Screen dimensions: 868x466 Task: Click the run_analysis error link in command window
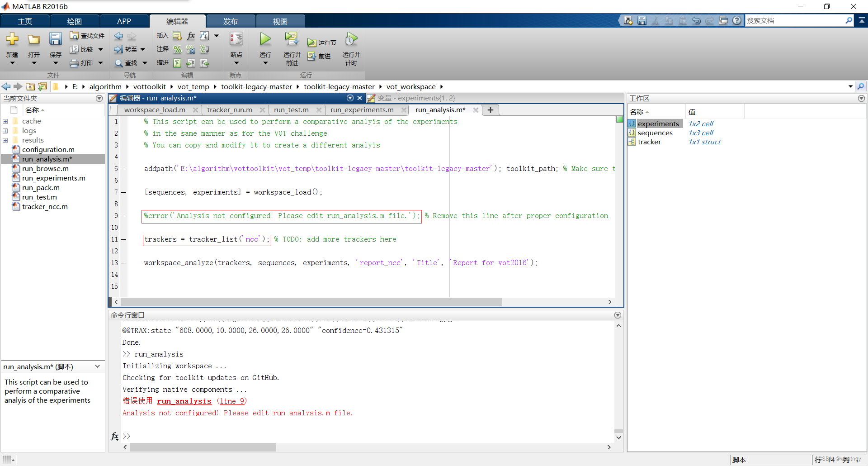tap(184, 401)
